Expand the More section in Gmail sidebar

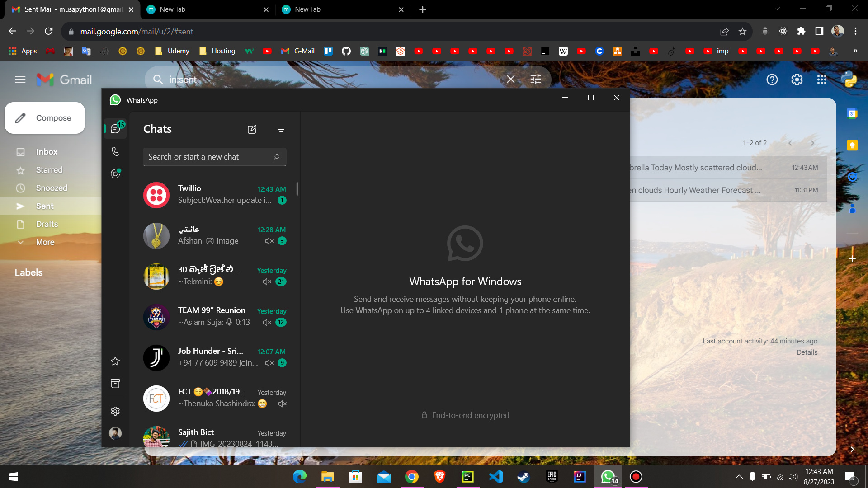45,242
